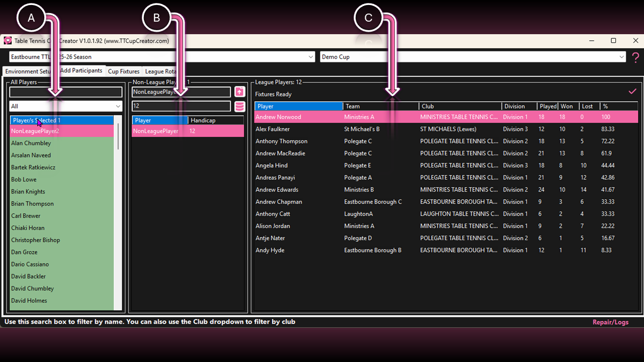
Task: Click the handicap field showing 12
Action: tap(181, 106)
